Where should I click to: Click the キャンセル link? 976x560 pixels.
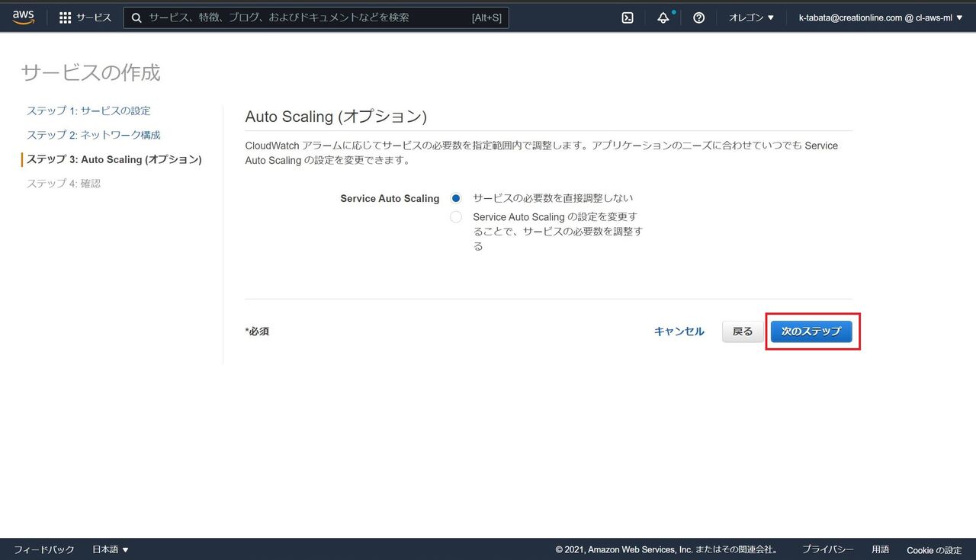coord(679,331)
